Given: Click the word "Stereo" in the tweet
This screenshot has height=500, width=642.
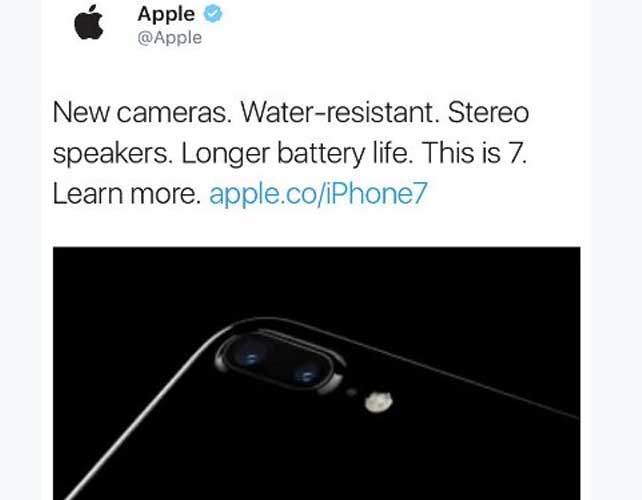Looking at the screenshot, I should 488,112.
